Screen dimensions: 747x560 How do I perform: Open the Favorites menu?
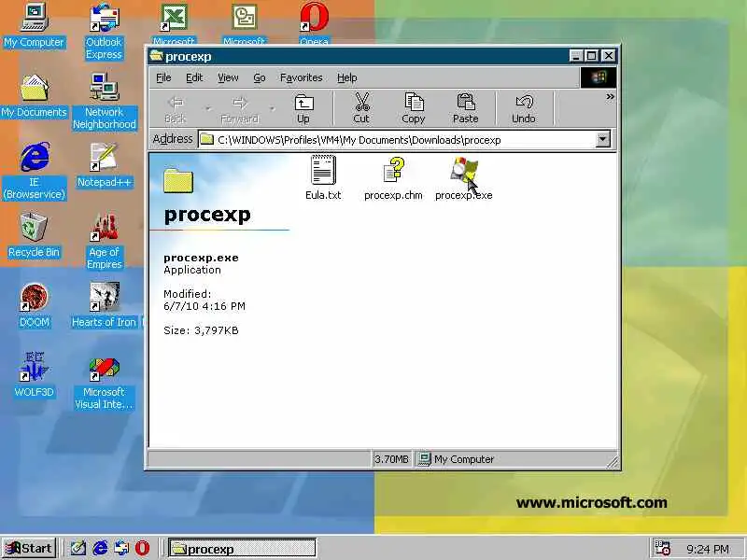(301, 77)
